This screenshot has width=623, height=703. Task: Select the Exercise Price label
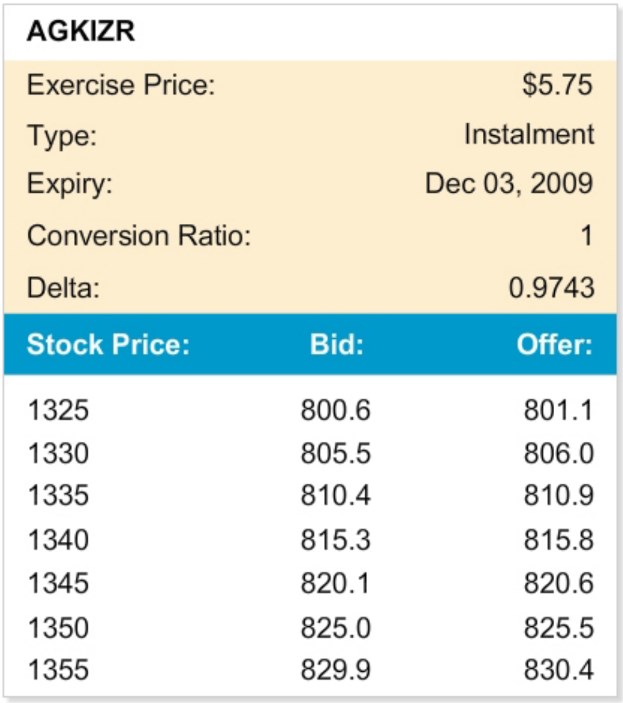coord(121,85)
